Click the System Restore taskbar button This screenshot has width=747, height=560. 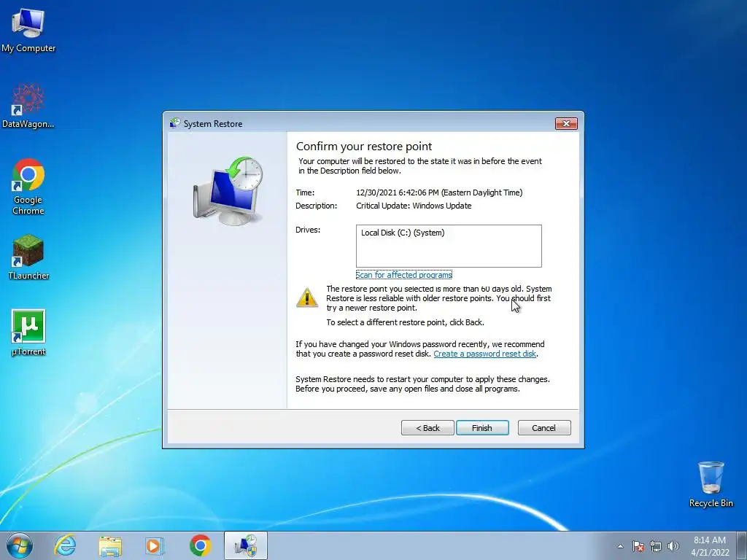(x=246, y=545)
